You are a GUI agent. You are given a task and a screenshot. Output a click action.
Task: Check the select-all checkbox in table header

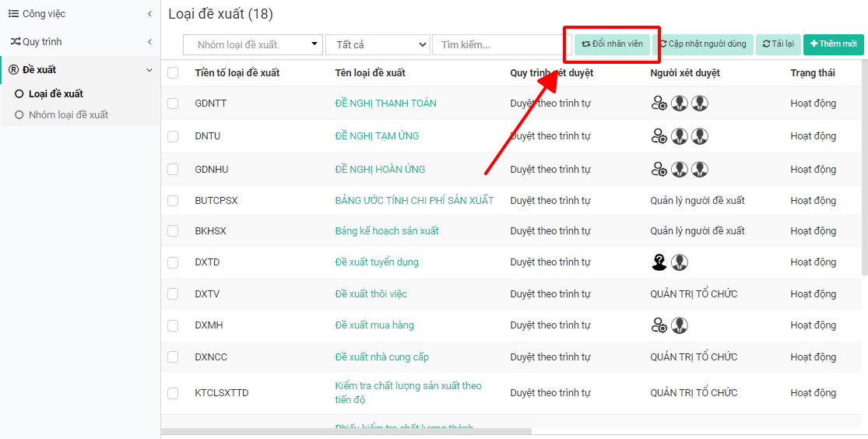[173, 73]
